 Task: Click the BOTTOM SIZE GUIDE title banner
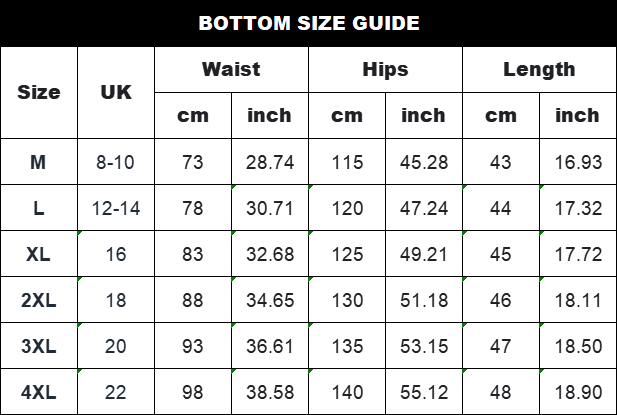[308, 23]
